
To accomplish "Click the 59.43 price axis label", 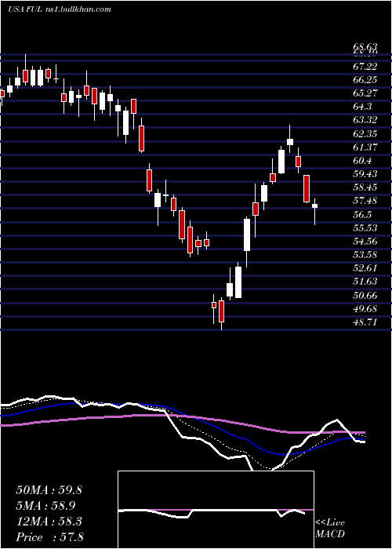I will pyautogui.click(x=365, y=174).
